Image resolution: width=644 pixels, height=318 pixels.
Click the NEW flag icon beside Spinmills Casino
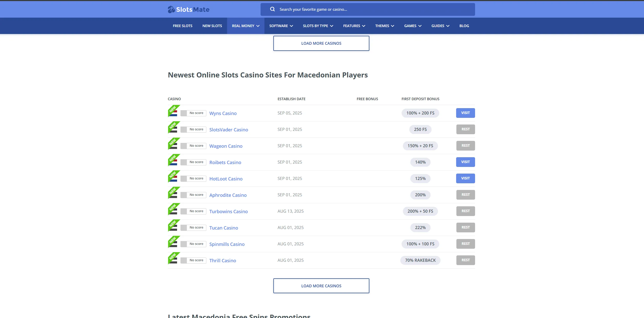coord(174,242)
